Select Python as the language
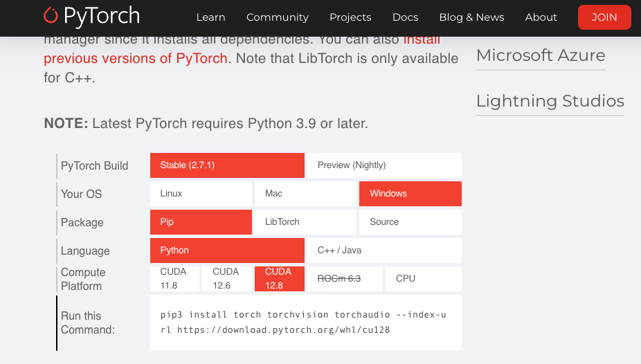The height and width of the screenshot is (364, 641). (227, 251)
